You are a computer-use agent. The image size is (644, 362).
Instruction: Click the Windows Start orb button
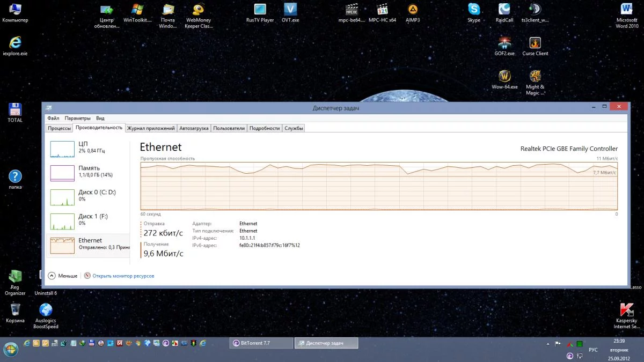(11, 349)
